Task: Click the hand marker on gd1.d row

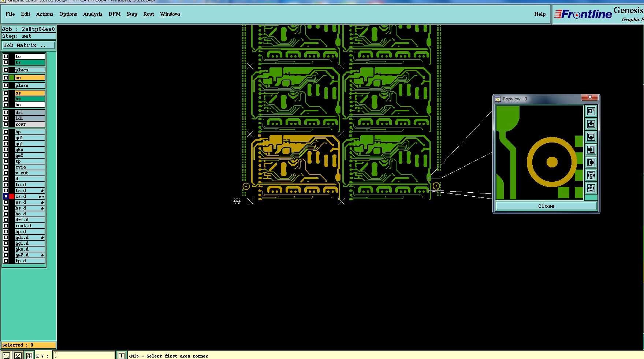Action: coord(42,237)
